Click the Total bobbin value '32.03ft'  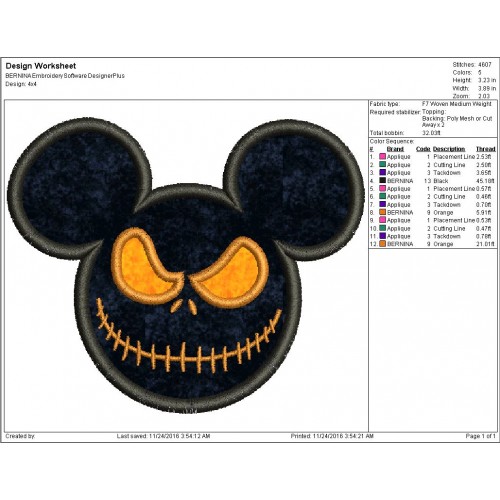coord(431,133)
